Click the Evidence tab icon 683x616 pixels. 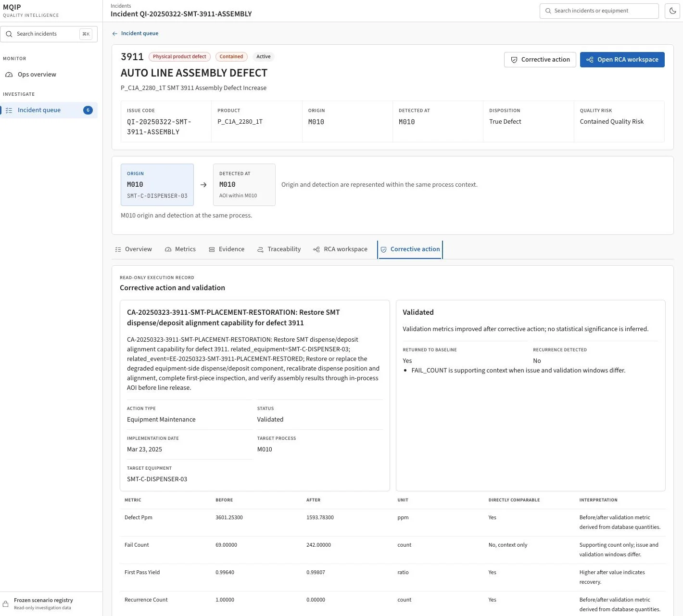212,250
